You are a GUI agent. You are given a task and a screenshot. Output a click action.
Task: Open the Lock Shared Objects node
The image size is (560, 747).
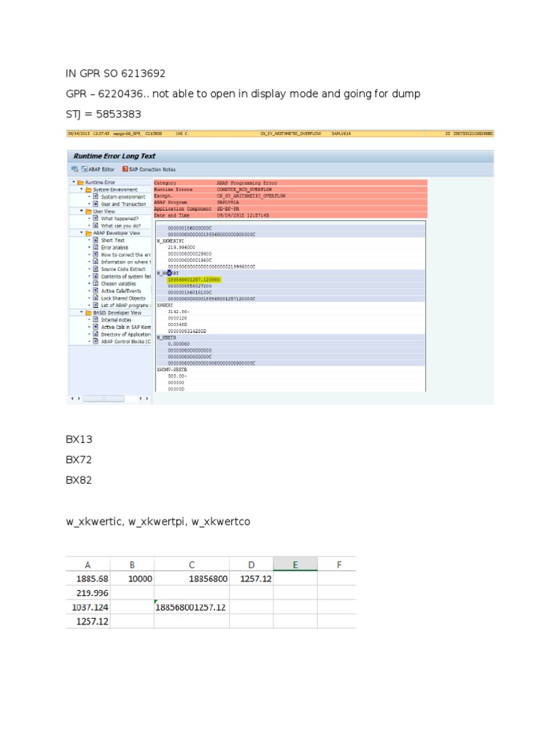122,298
